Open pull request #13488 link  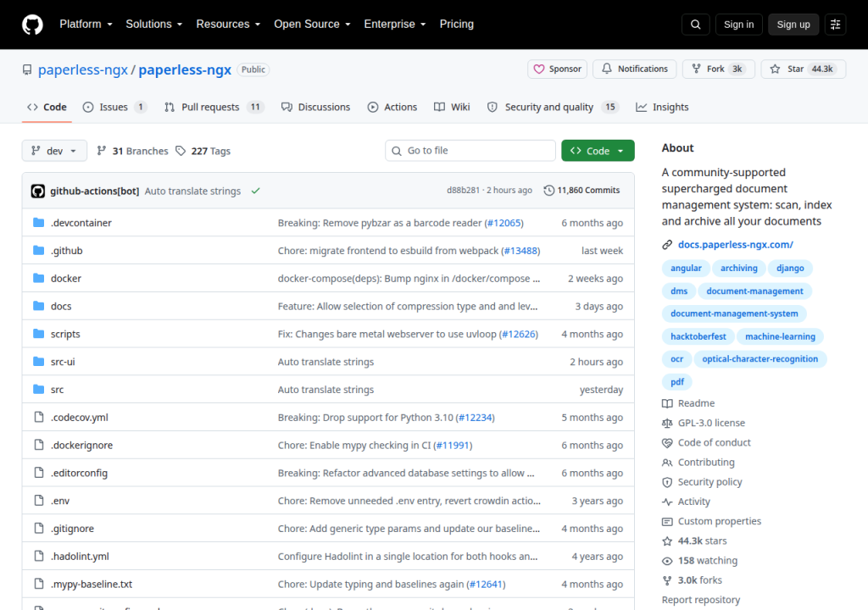(520, 251)
